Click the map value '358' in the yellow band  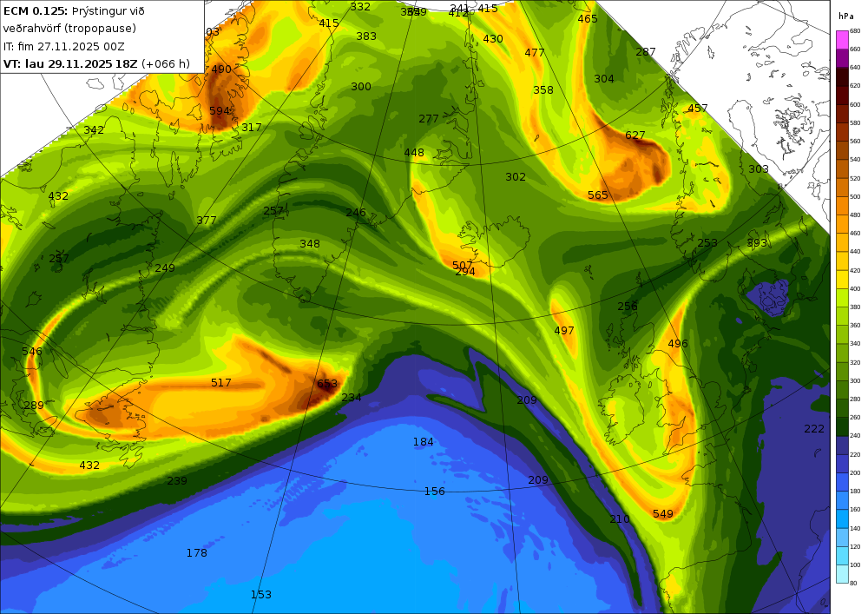click(543, 89)
